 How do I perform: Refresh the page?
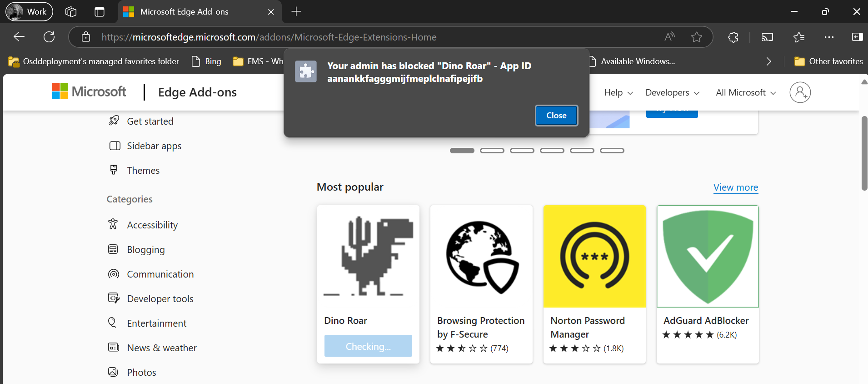click(49, 37)
